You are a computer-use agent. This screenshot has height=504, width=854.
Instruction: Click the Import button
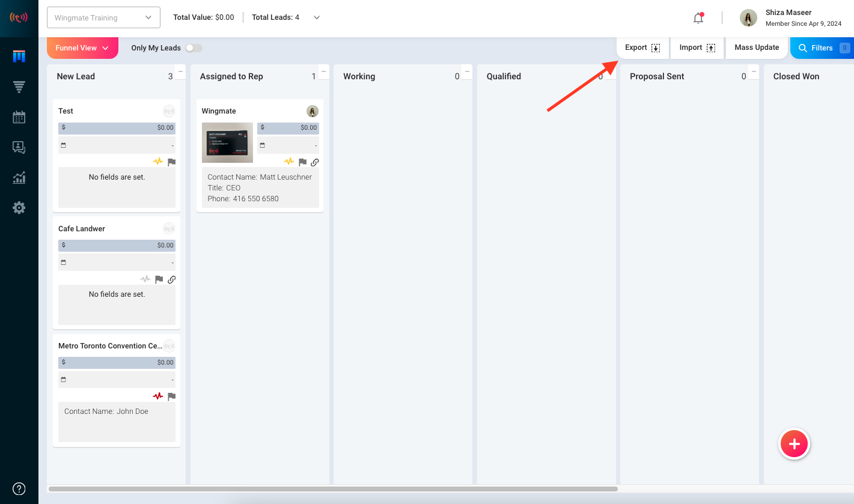click(697, 47)
